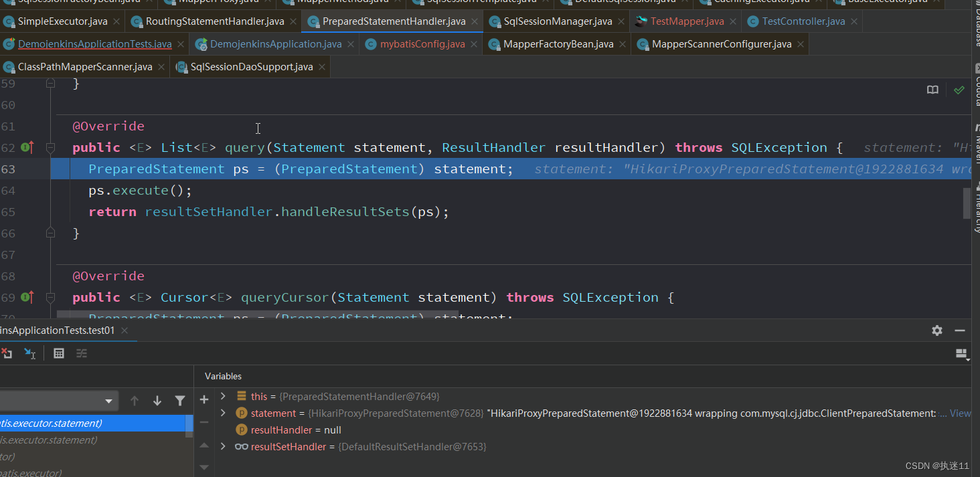This screenshot has height=477, width=980.
Task: Click View link for statement value
Action: pos(960,413)
